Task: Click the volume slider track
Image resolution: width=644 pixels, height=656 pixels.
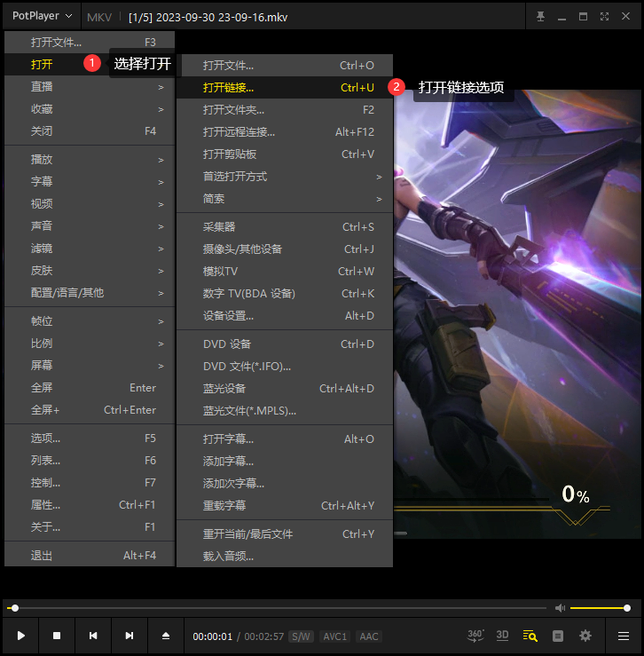Action: 599,608
